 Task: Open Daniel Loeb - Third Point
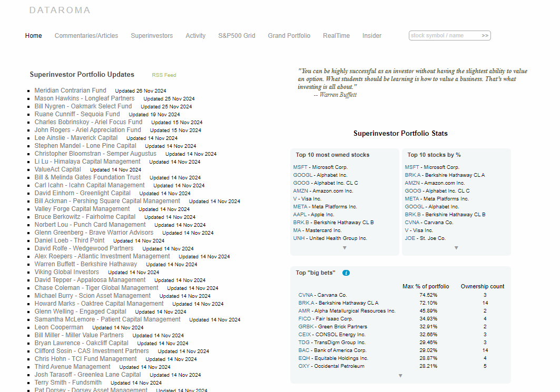tap(70, 240)
